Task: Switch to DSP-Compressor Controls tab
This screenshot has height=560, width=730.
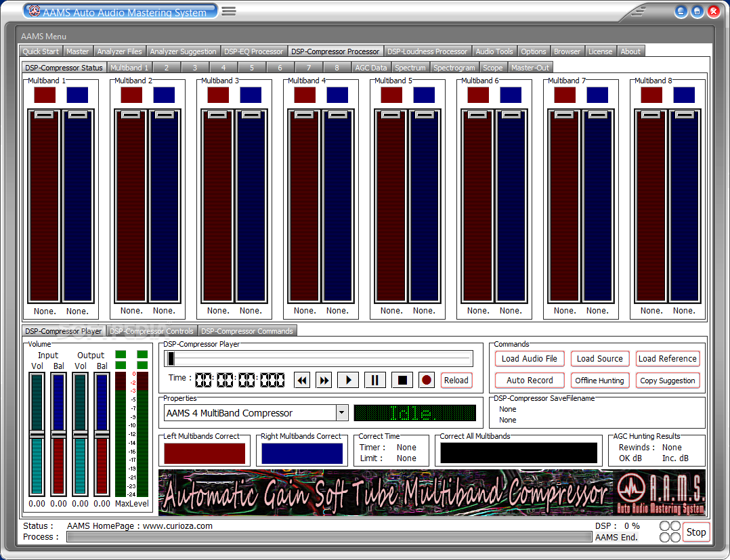Action: click(151, 331)
